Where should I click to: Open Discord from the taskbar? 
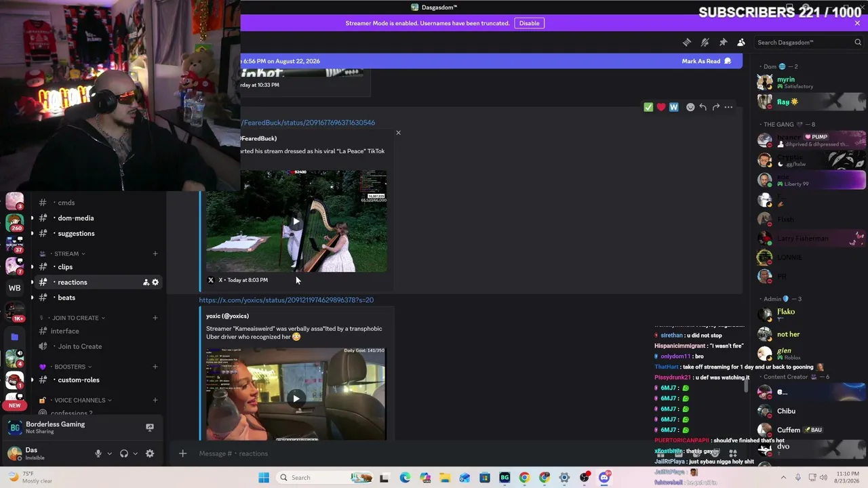coord(604,477)
